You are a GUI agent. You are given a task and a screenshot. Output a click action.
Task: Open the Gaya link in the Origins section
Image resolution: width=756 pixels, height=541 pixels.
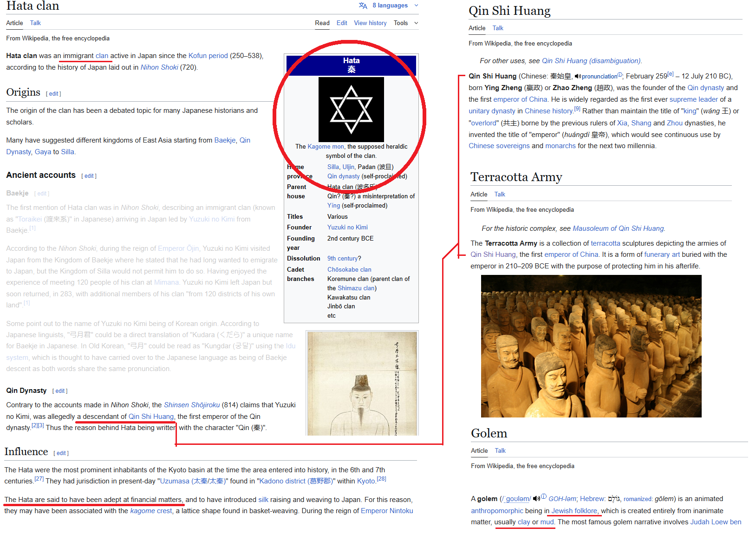[43, 152]
